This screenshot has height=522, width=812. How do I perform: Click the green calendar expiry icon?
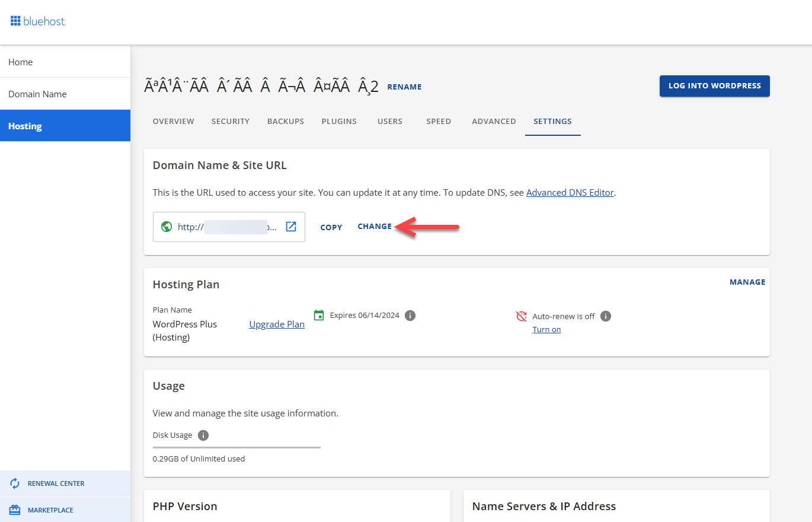(319, 315)
